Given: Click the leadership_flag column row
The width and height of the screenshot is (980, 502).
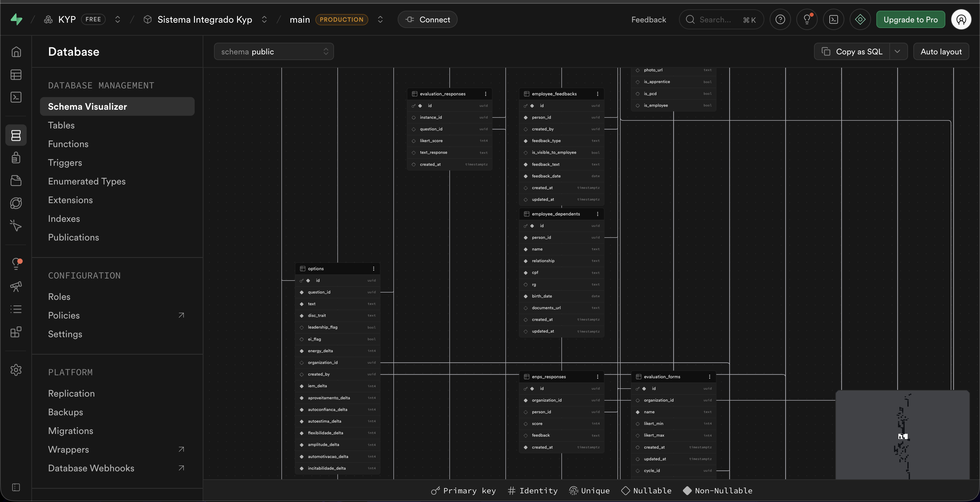Looking at the screenshot, I should (x=337, y=327).
